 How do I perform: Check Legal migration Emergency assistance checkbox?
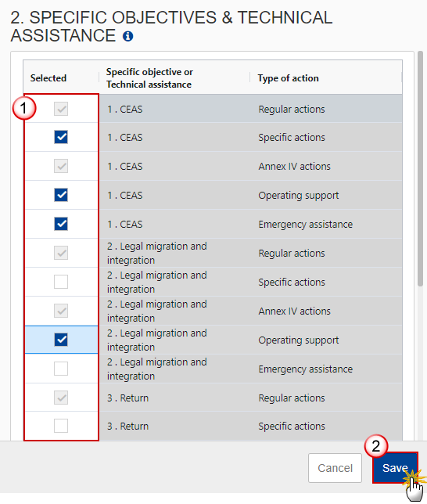(61, 369)
